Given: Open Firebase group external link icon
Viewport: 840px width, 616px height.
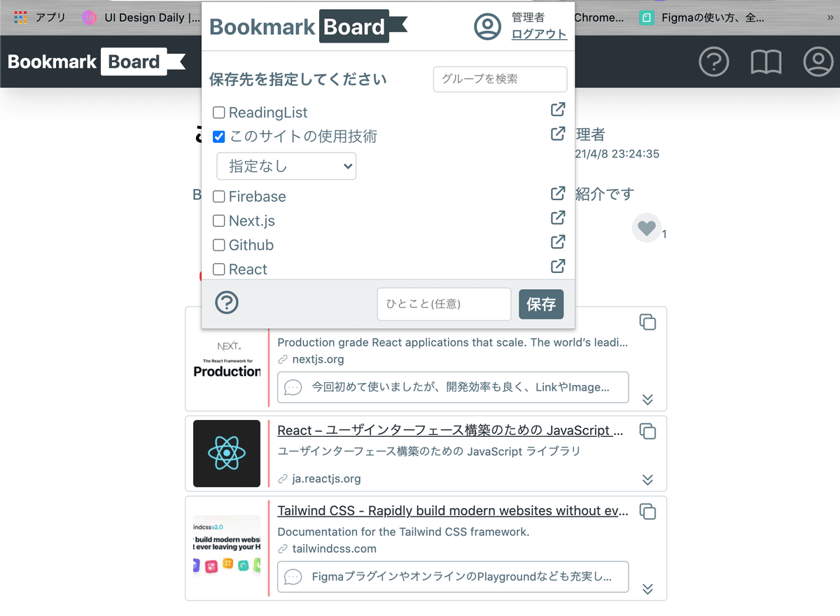Looking at the screenshot, I should click(x=558, y=194).
